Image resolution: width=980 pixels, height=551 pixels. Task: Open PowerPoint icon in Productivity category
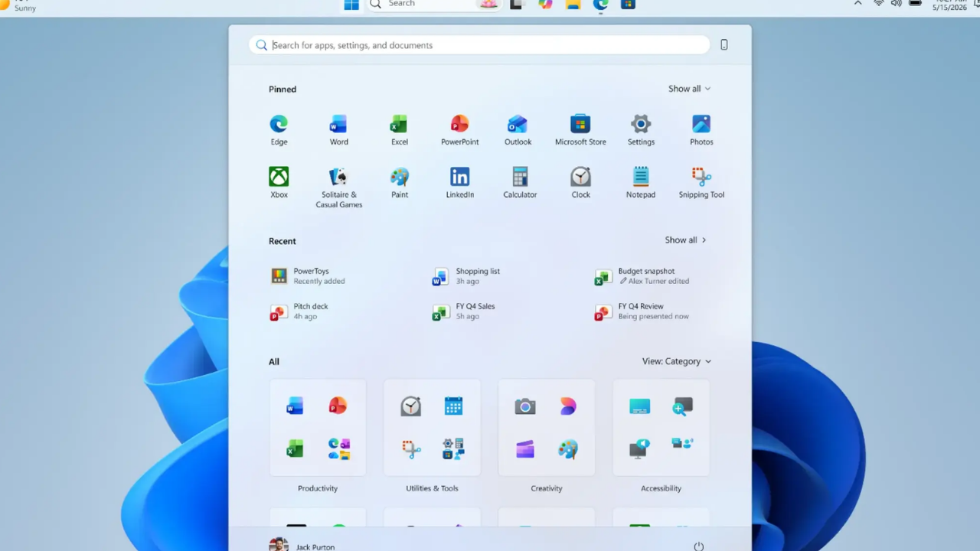pyautogui.click(x=338, y=406)
